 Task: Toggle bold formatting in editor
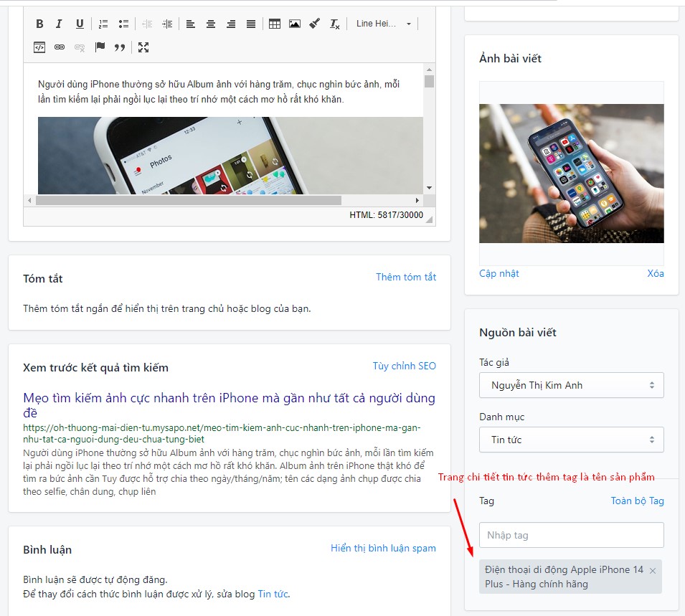tap(39, 24)
